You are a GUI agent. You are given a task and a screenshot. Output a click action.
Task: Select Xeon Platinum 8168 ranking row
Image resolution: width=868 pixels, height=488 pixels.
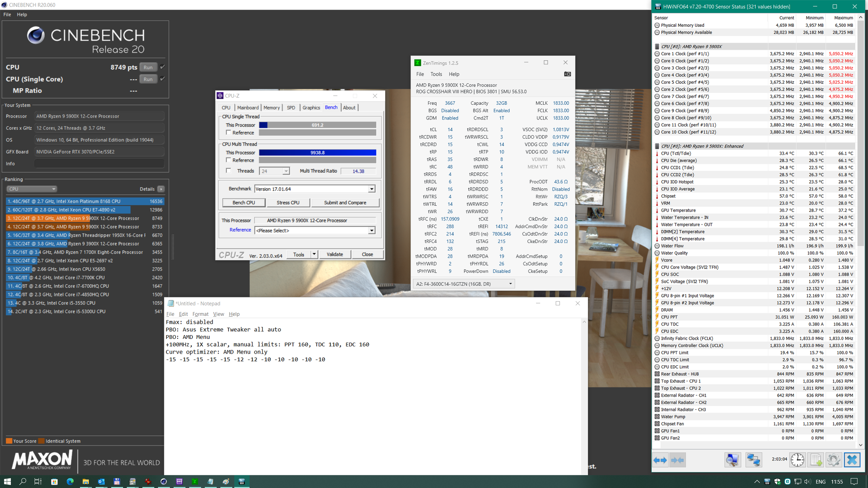pyautogui.click(x=85, y=201)
